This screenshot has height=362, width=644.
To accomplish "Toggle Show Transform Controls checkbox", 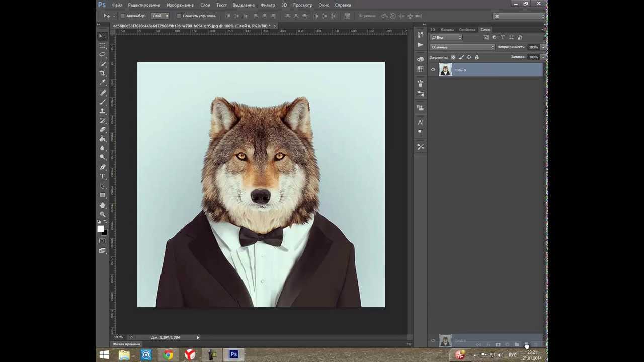I will click(179, 16).
